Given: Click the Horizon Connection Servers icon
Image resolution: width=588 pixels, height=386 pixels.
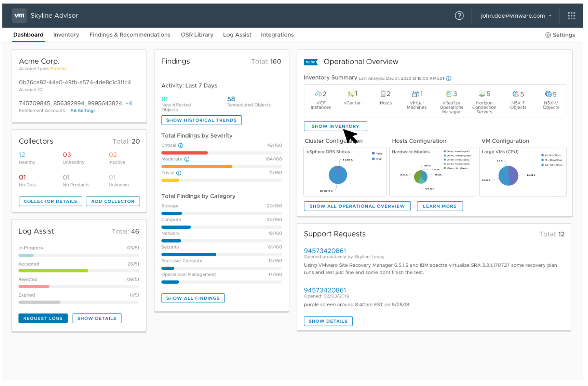Looking at the screenshot, I should [482, 94].
